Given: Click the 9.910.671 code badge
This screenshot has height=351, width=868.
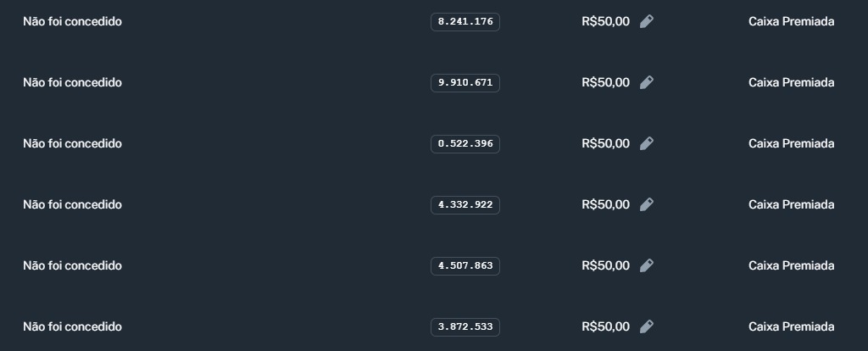Looking at the screenshot, I should (465, 83).
